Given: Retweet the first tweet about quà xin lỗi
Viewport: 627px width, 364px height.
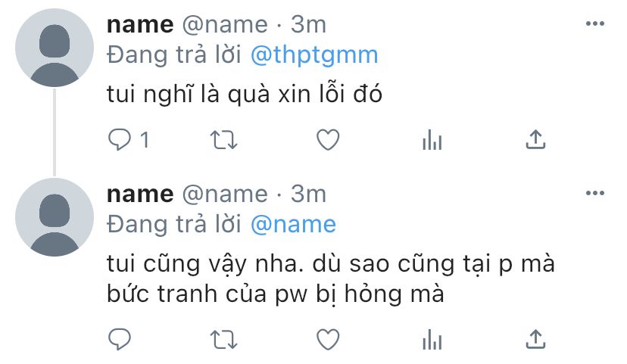Looking at the screenshot, I should point(224,140).
